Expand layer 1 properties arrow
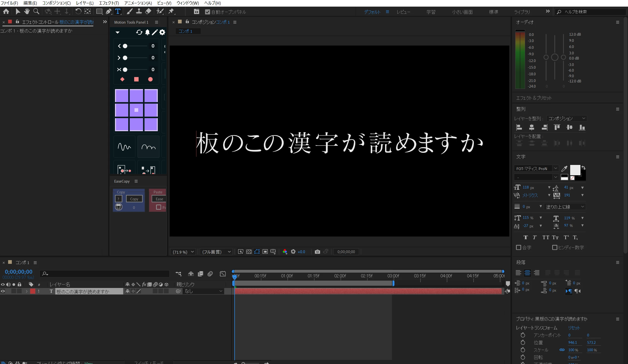This screenshot has width=628, height=364. pos(26,291)
